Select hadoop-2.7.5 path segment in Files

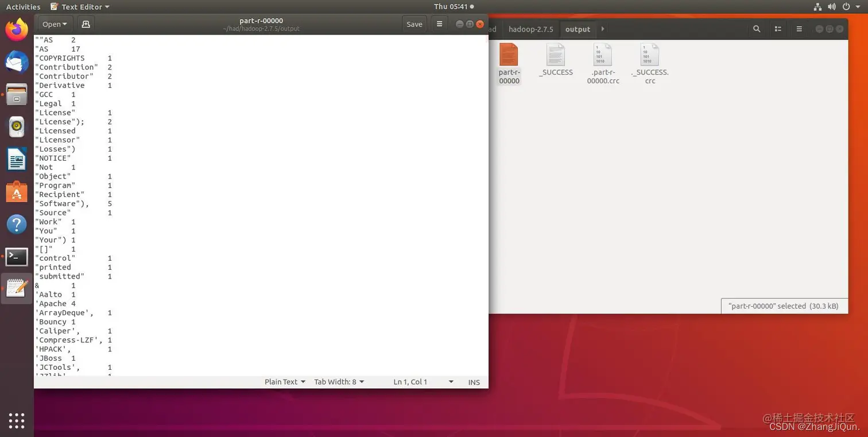[530, 29]
